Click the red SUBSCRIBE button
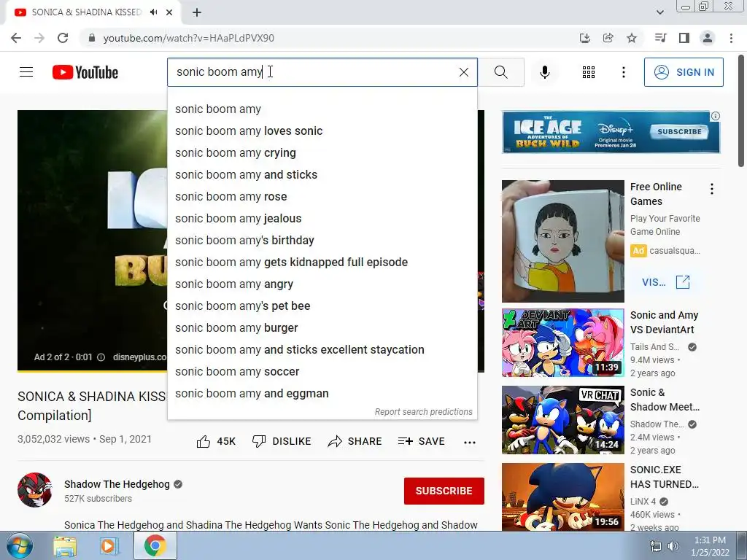The image size is (747, 560). (x=444, y=491)
